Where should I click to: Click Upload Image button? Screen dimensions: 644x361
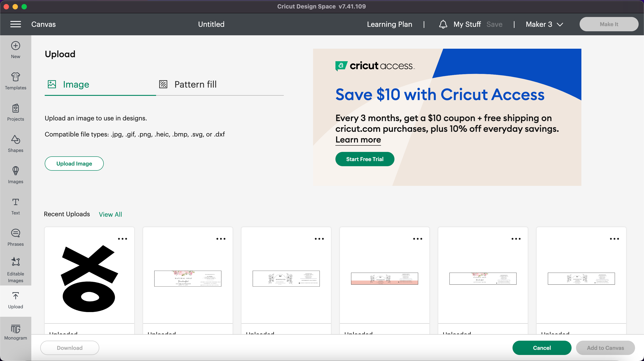(74, 164)
